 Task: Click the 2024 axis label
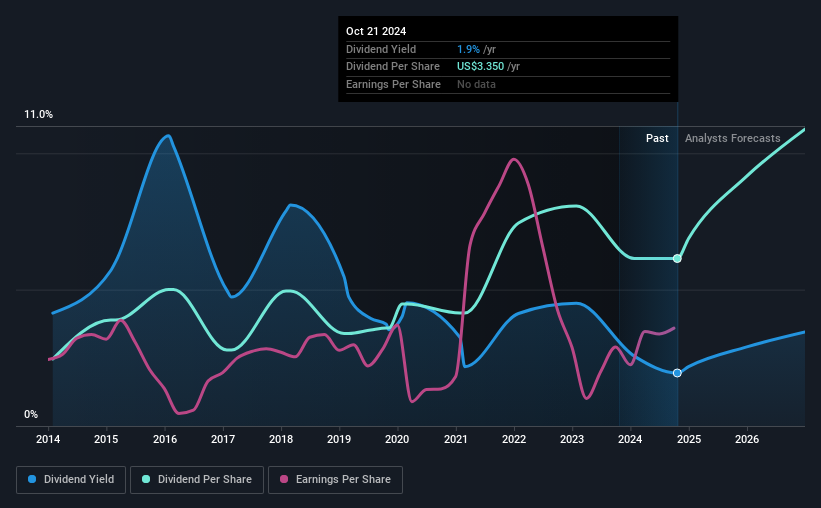click(x=630, y=439)
